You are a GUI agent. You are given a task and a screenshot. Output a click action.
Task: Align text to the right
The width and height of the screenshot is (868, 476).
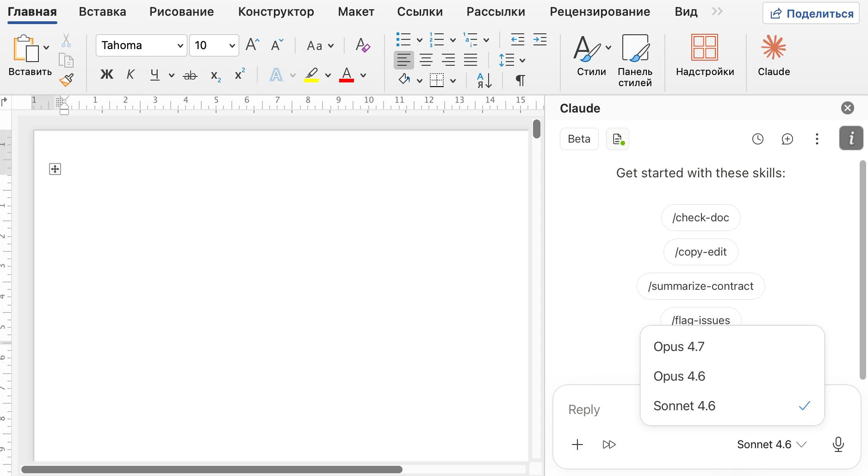pyautogui.click(x=448, y=60)
